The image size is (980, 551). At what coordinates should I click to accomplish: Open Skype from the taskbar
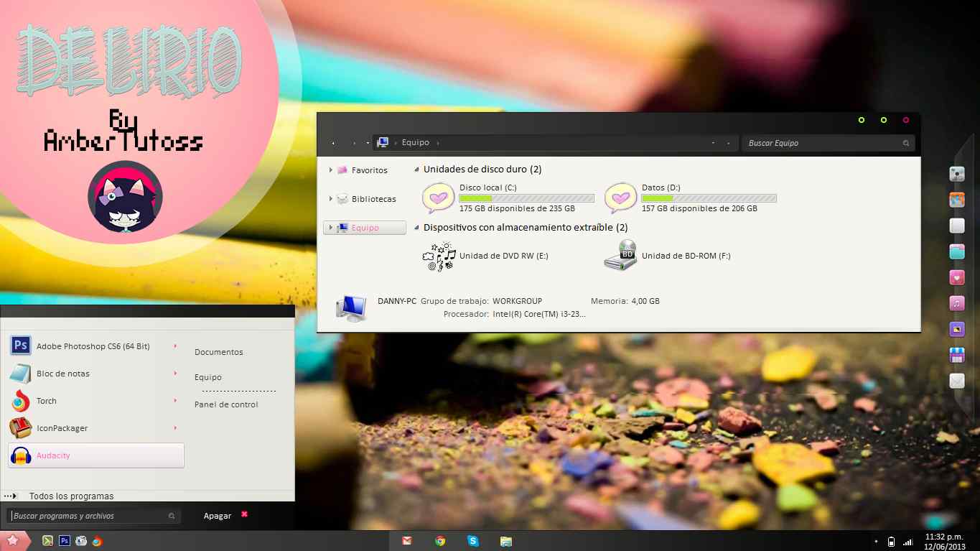point(473,541)
